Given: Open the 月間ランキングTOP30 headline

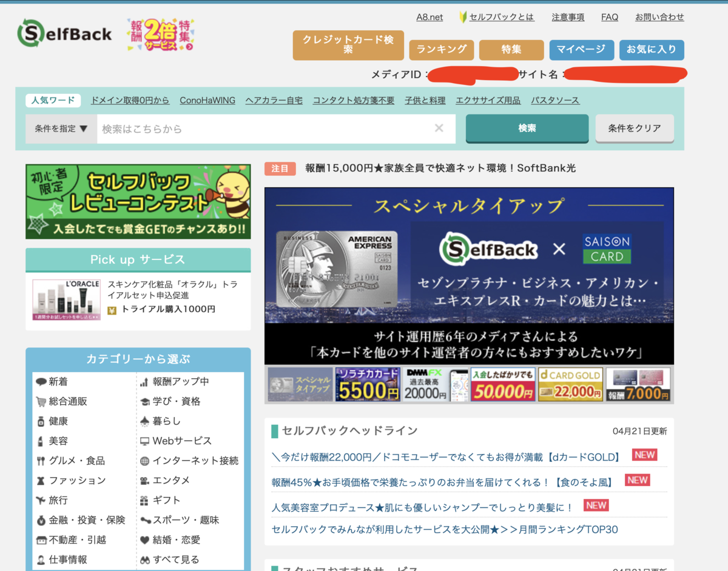Looking at the screenshot, I should [x=445, y=529].
